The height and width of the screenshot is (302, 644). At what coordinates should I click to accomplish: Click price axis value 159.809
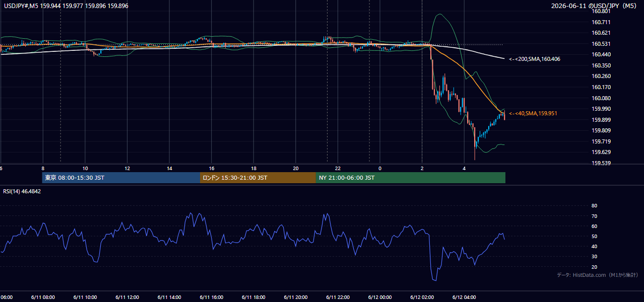601,131
